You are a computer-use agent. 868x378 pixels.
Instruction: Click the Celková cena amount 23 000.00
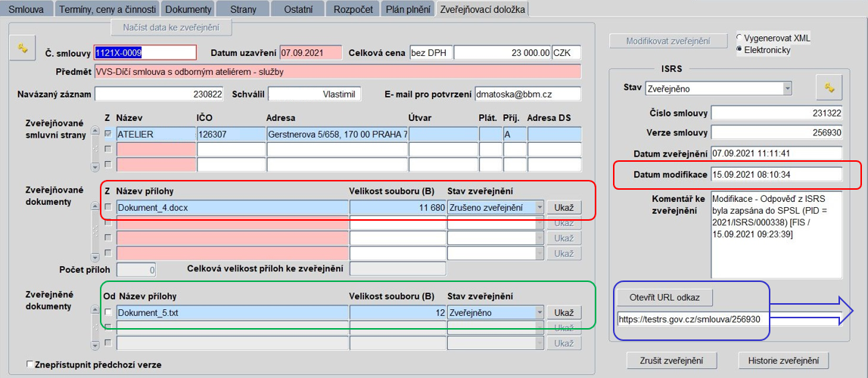[x=502, y=52]
